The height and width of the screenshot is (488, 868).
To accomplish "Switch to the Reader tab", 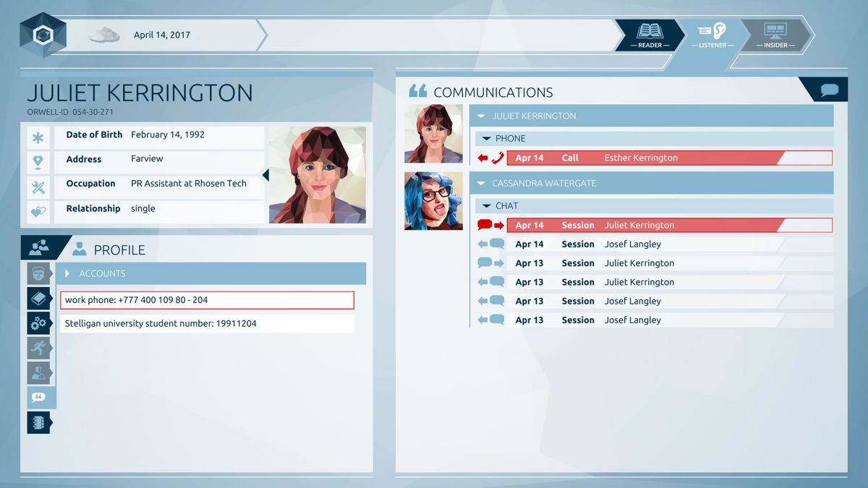I will (650, 35).
